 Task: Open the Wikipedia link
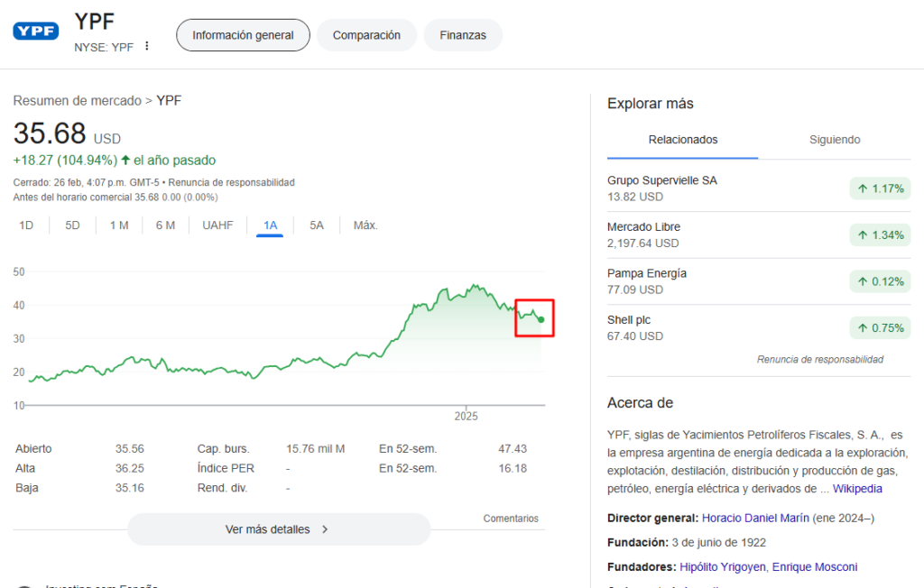(857, 489)
